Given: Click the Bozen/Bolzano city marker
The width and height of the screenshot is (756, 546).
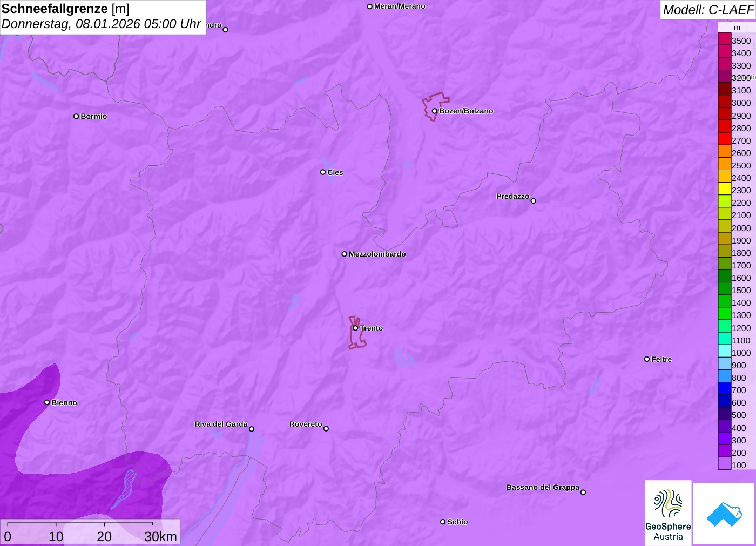Looking at the screenshot, I should pyautogui.click(x=434, y=111).
